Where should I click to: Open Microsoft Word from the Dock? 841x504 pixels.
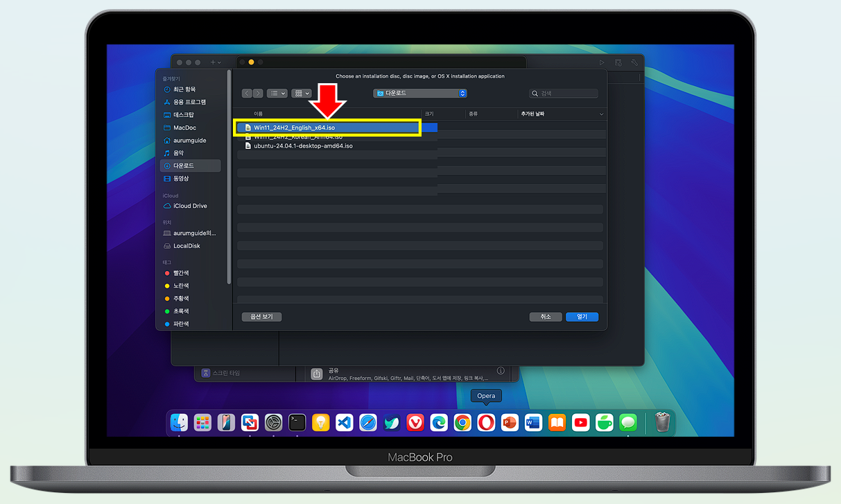tap(533, 422)
